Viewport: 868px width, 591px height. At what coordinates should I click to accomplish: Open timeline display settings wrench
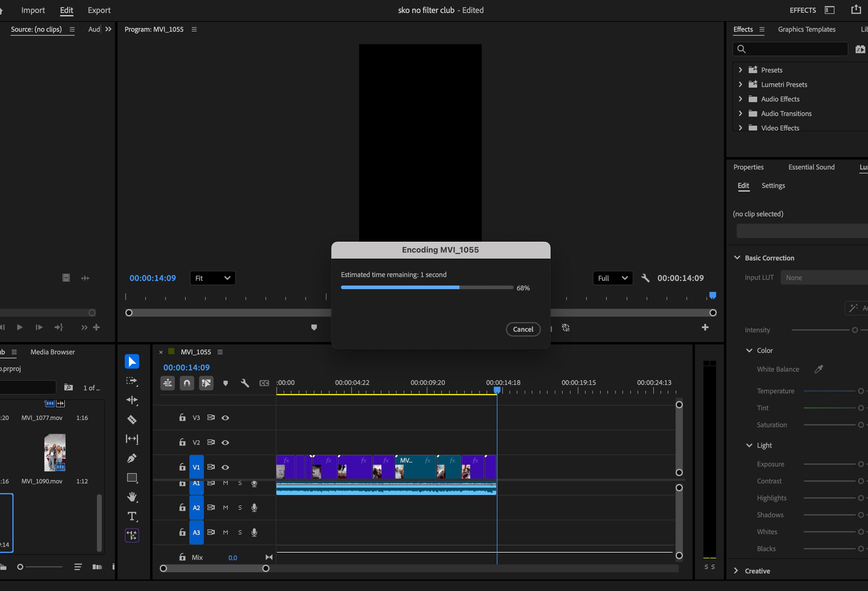click(245, 383)
